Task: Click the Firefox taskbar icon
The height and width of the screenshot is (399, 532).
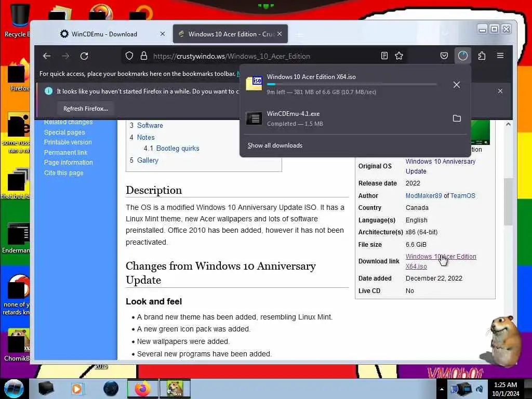Action: pyautogui.click(x=142, y=389)
